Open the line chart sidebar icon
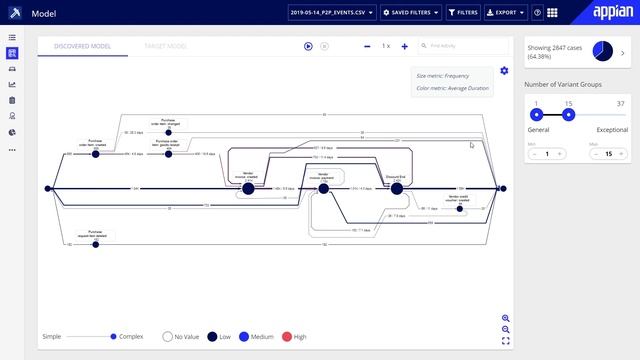Image resolution: width=640 pixels, height=360 pixels. pos(12,84)
